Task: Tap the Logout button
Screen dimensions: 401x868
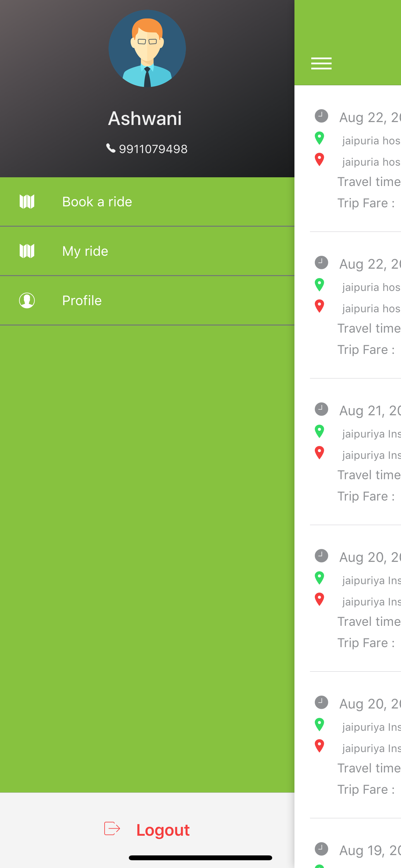Action: tap(147, 830)
